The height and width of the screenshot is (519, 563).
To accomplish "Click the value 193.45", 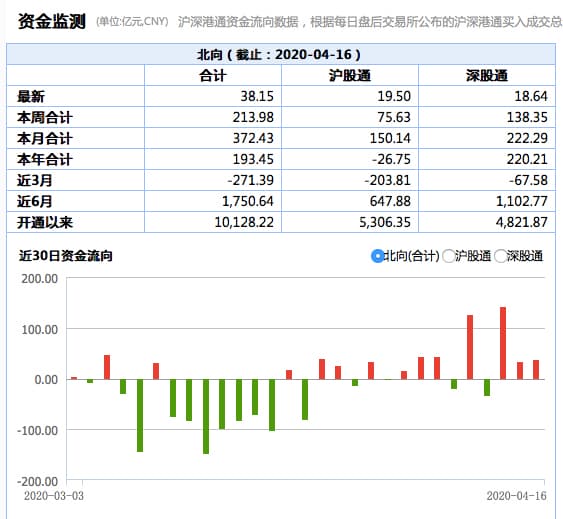I will [x=253, y=159].
